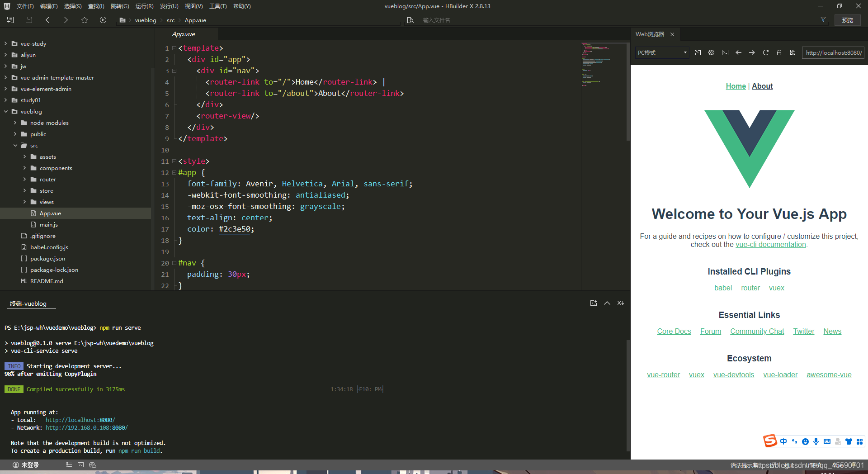Close the Web浏览器 tab
Viewport: 868px width, 474px height.
672,34
